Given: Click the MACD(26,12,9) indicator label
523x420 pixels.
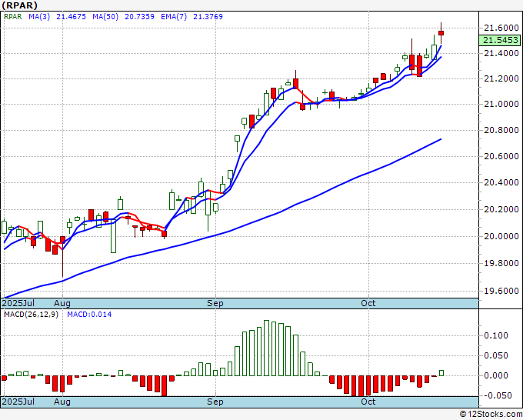Looking at the screenshot, I should tap(31, 315).
